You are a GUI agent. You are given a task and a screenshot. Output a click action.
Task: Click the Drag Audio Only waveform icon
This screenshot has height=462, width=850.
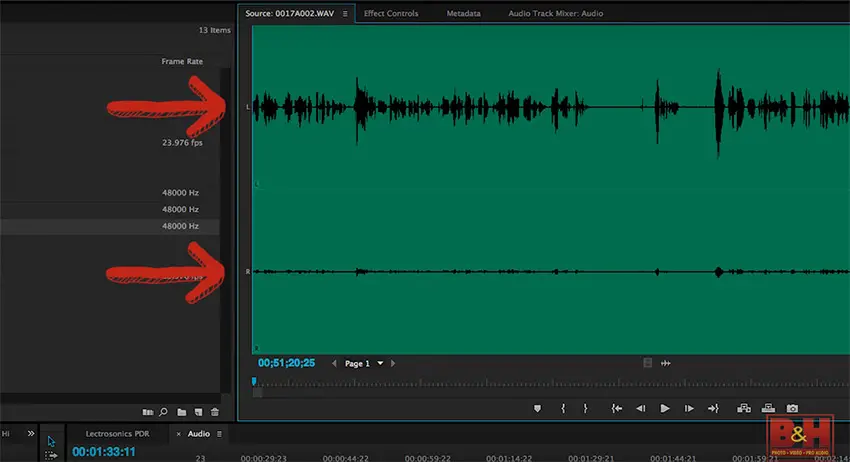[x=666, y=363]
